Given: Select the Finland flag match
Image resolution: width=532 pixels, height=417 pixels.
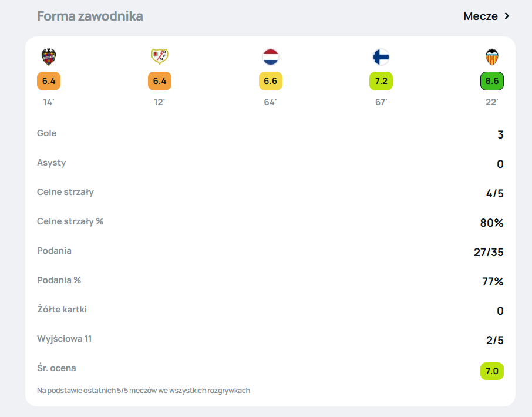Looking at the screenshot, I should [381, 56].
